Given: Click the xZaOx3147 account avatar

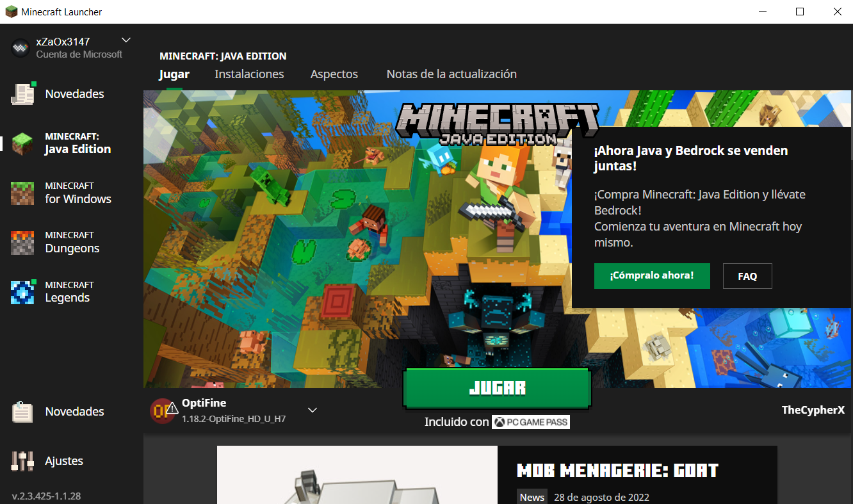Looking at the screenshot, I should (x=20, y=48).
